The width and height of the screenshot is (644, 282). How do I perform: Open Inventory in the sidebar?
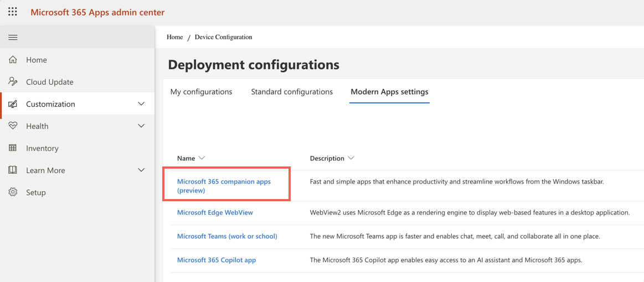click(x=42, y=148)
